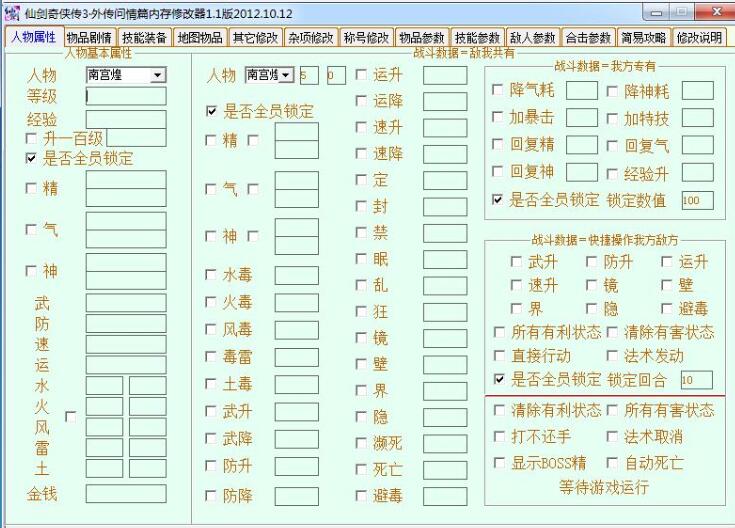Open the 敌人参数 tab
The width and height of the screenshot is (735, 528).
(532, 37)
